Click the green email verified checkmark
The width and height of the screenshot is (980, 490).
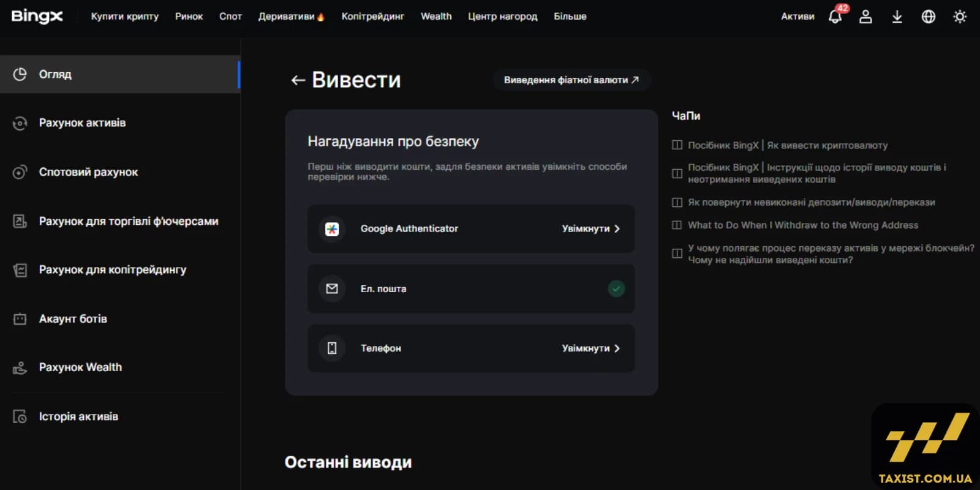[616, 288]
